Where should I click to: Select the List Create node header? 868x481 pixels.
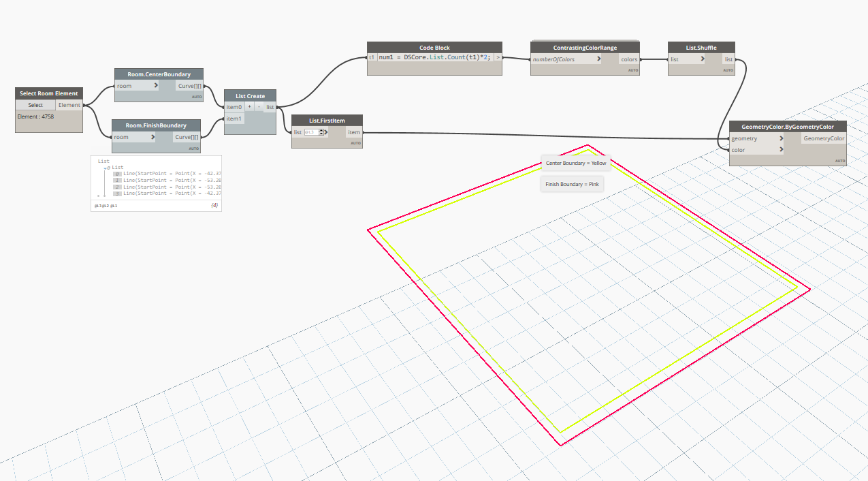pyautogui.click(x=250, y=96)
